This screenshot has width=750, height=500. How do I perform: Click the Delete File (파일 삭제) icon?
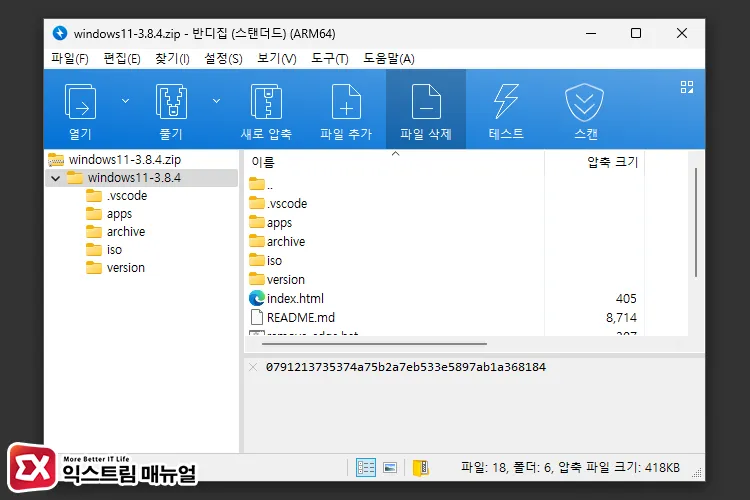pyautogui.click(x=426, y=101)
